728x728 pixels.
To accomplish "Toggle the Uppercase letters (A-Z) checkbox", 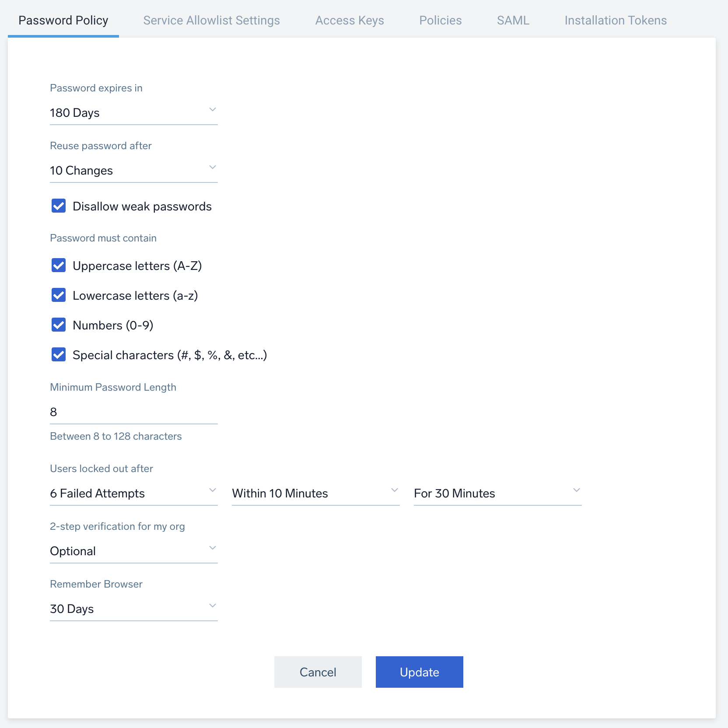I will tap(59, 266).
